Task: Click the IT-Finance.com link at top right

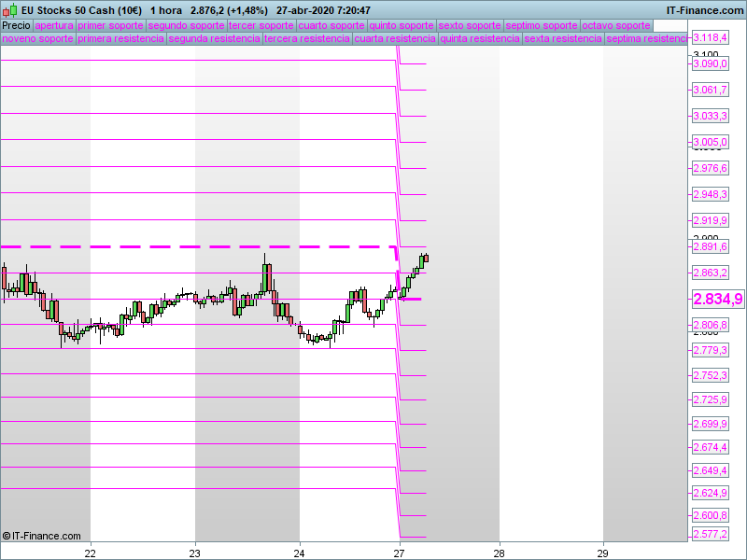Action: click(x=704, y=9)
